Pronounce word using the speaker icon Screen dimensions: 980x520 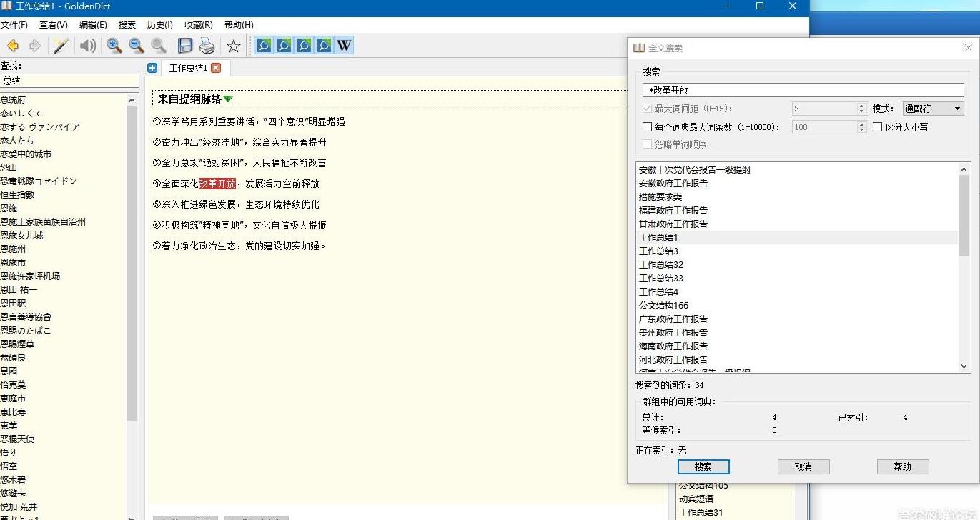(88, 46)
